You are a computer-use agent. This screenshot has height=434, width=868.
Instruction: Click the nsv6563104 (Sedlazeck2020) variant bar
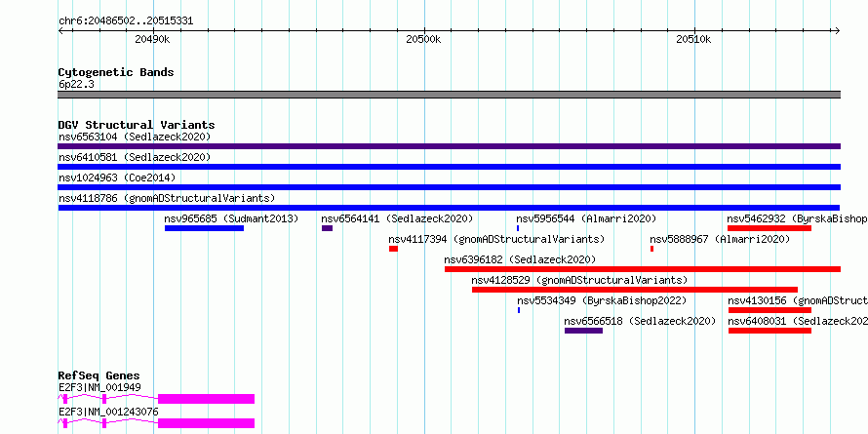(x=449, y=146)
